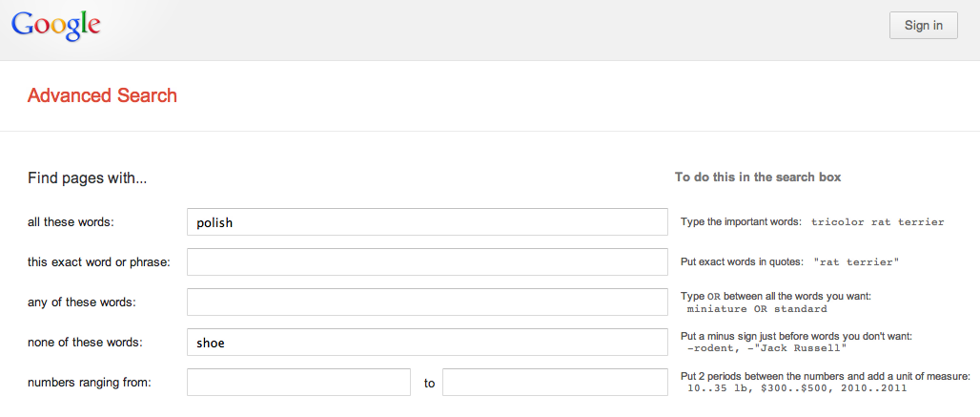
Task: Click the 'this exact word or phrase:' label
Action: [98, 262]
